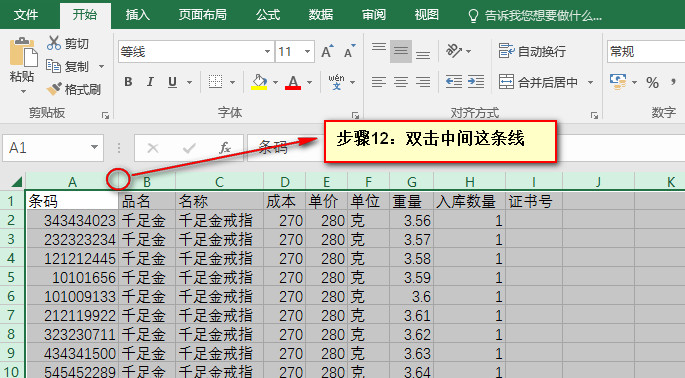
Task: Switch to the Page Layout (页面布局) tab
Action: pyautogui.click(x=203, y=15)
